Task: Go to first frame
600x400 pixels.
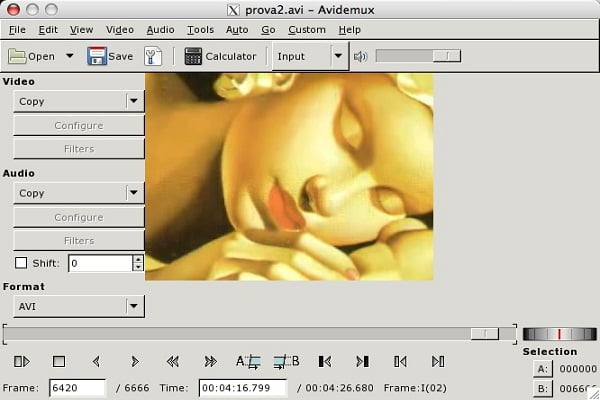Action: click(400, 361)
